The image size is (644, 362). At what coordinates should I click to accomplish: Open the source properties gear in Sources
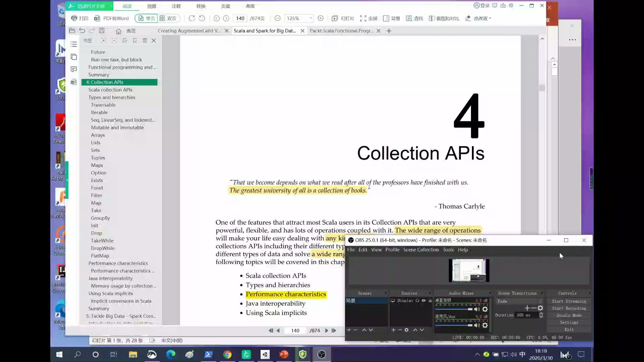pos(407,330)
